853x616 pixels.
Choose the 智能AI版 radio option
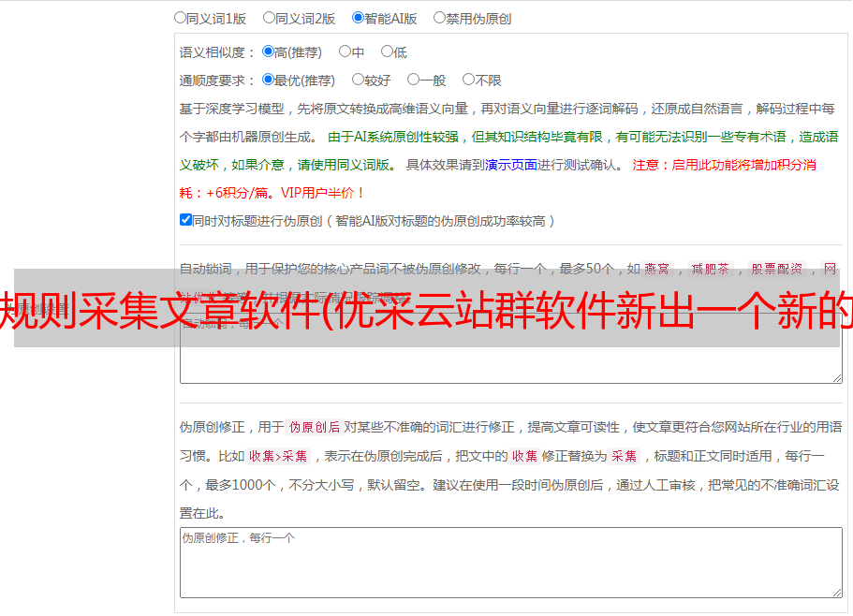point(358,18)
